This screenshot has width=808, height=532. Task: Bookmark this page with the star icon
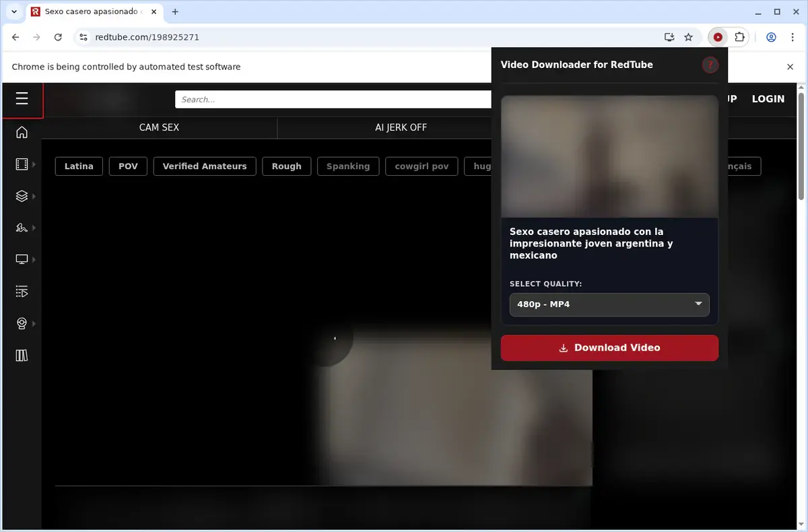pos(688,37)
